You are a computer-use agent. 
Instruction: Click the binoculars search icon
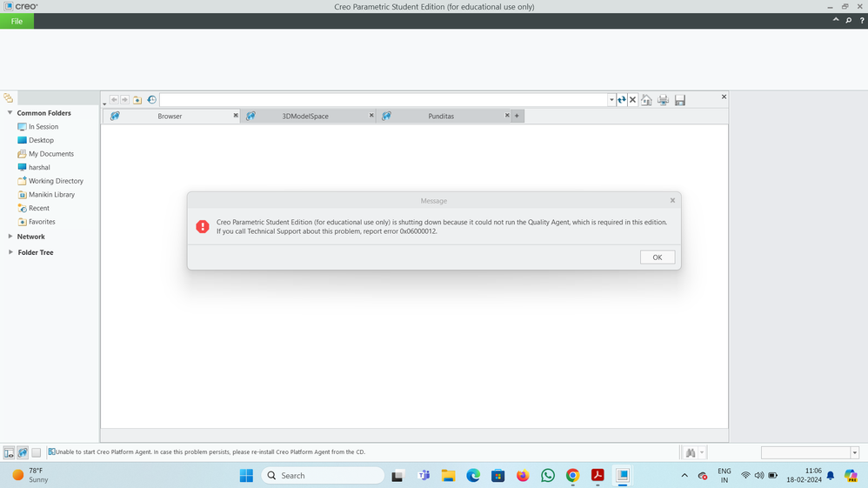pos(691,452)
